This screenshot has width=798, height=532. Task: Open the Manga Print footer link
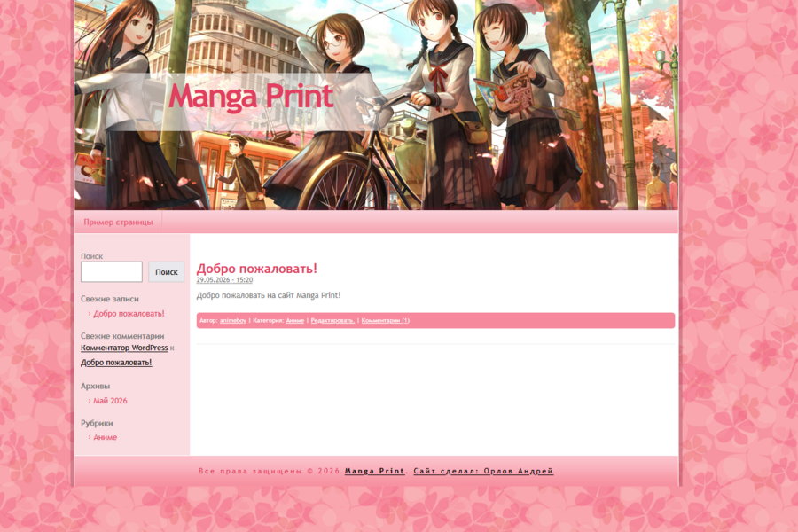point(374,471)
